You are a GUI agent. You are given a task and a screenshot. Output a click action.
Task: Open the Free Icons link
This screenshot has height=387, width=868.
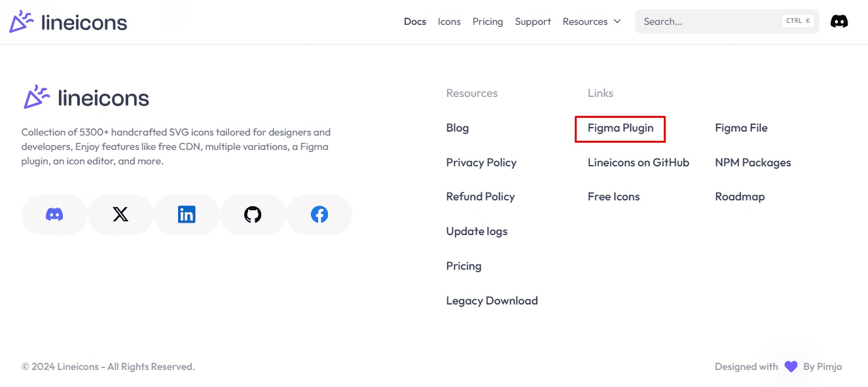(x=614, y=196)
